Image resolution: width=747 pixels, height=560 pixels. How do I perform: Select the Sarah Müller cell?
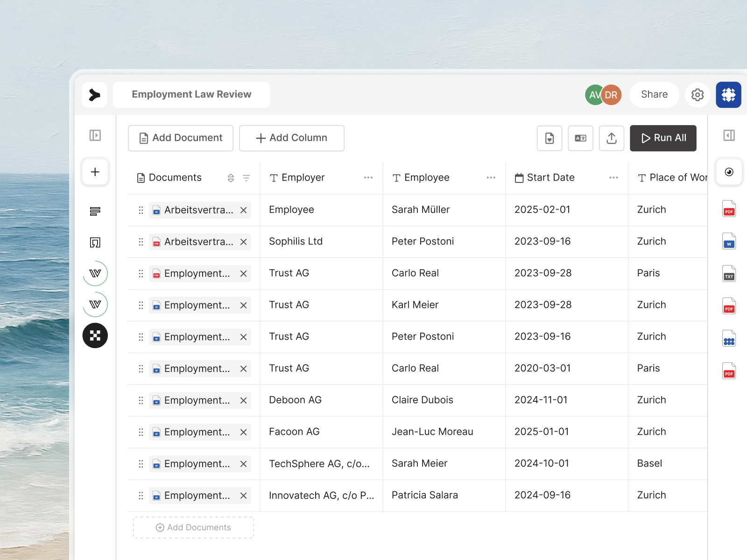click(x=444, y=210)
